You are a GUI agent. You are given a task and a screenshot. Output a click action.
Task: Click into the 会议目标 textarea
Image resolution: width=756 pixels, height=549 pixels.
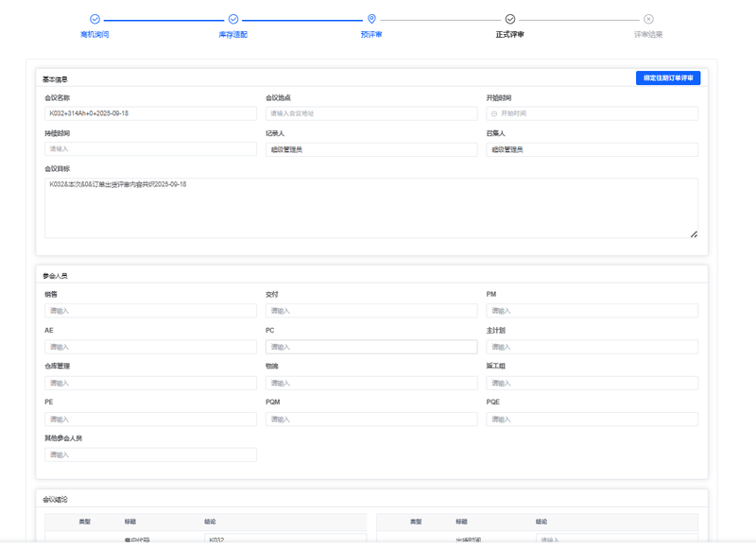pyautogui.click(x=371, y=208)
